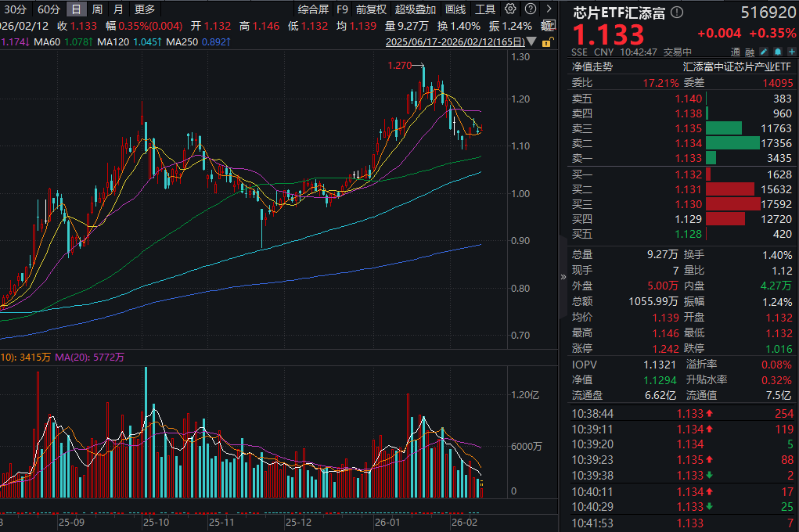This screenshot has width=799, height=532.
Task: Collapse the right quote panel arrow
Action: [563, 277]
